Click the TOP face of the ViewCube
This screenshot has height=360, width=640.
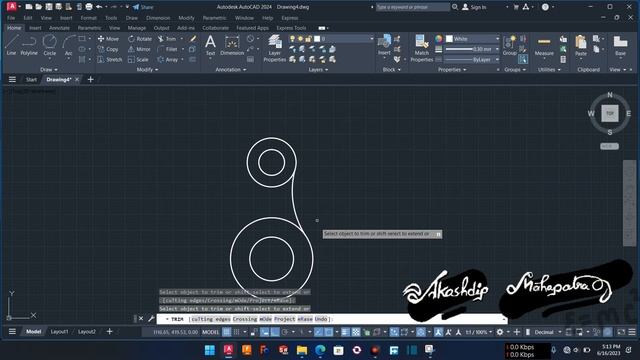point(610,113)
